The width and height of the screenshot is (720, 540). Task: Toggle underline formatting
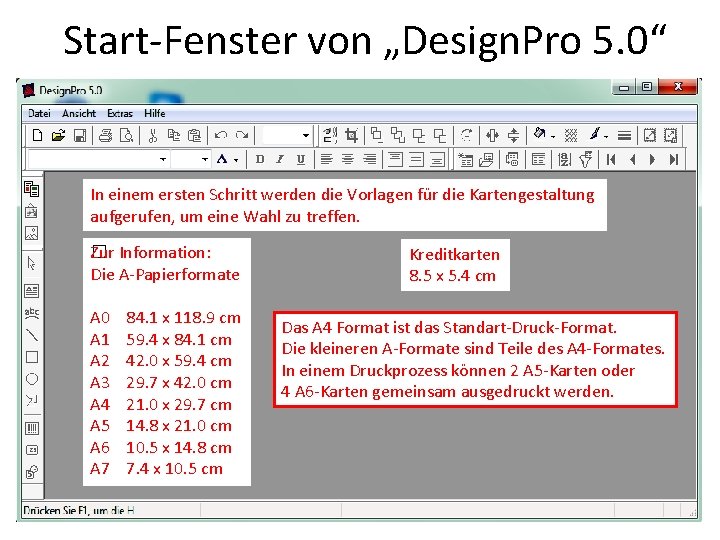pos(301,159)
